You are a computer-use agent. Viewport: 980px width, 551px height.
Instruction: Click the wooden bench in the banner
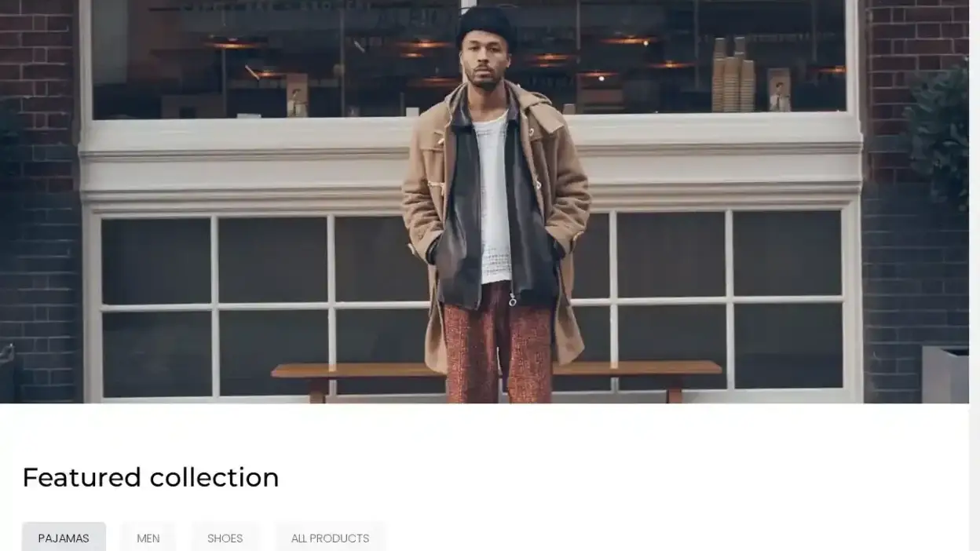(496, 375)
